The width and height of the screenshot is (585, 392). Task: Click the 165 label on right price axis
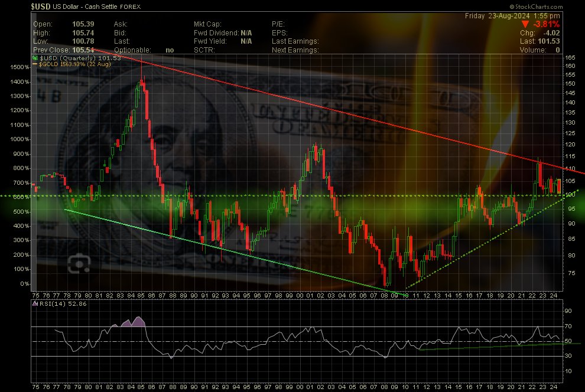coord(570,58)
